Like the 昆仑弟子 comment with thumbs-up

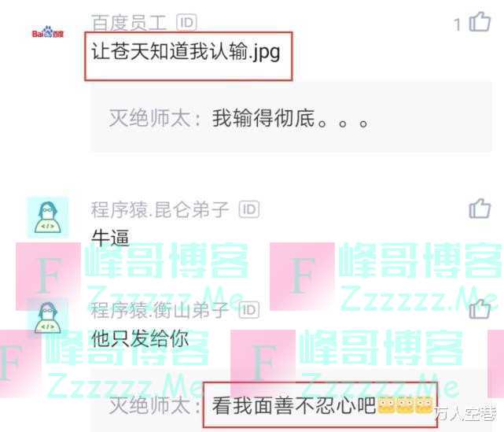coord(480,209)
